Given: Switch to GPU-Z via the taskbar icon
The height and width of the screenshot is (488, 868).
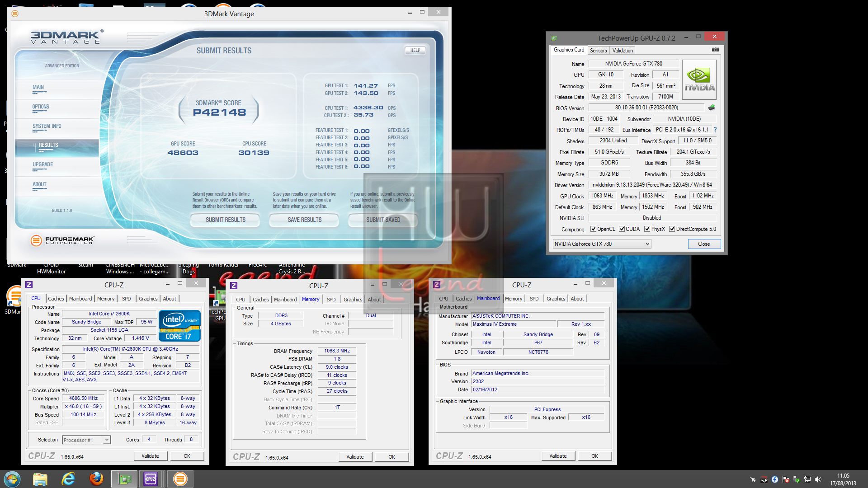Looking at the screenshot, I should click(124, 479).
